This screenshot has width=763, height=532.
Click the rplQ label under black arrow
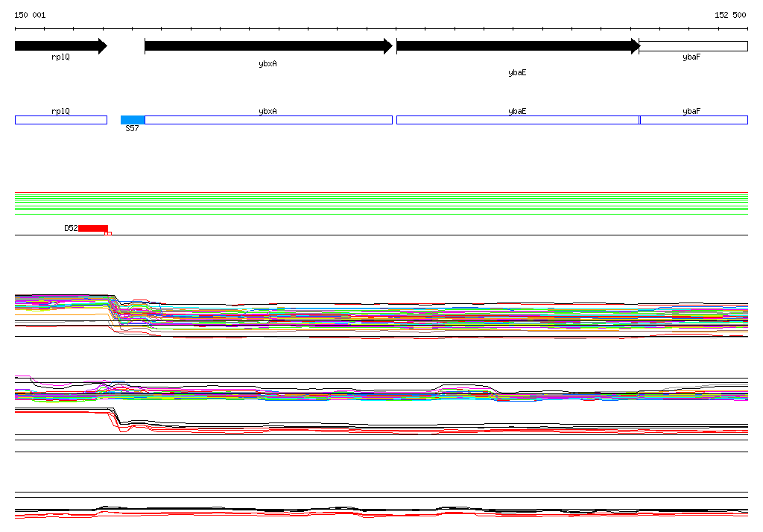[x=60, y=57]
